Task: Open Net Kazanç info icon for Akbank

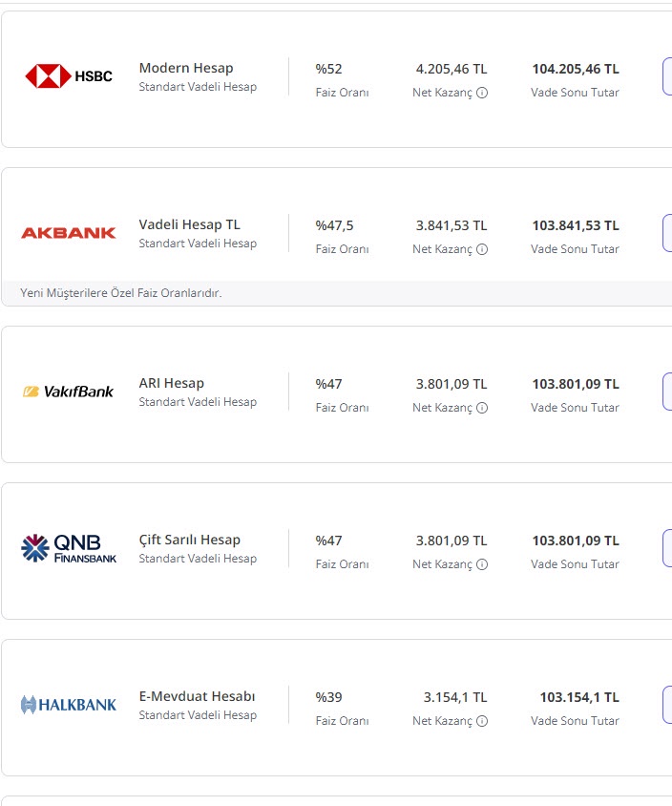Action: (482, 249)
